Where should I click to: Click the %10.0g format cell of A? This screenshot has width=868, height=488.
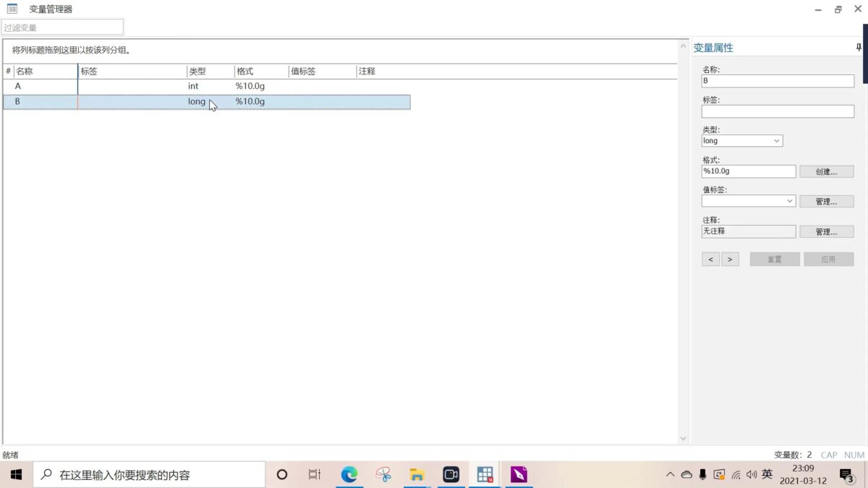pyautogui.click(x=250, y=86)
